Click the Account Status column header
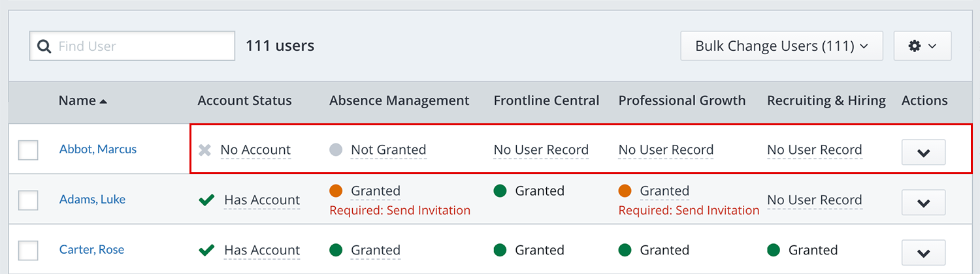 coord(244,100)
